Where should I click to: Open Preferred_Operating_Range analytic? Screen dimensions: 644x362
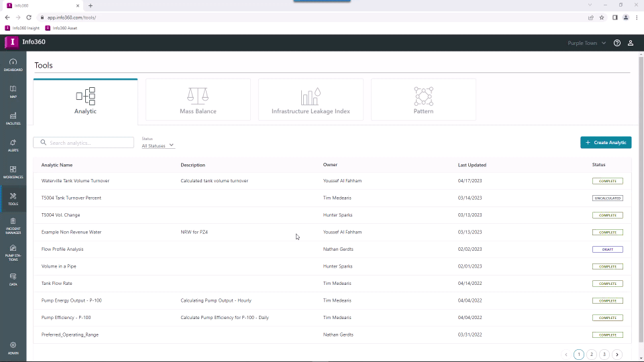click(70, 335)
